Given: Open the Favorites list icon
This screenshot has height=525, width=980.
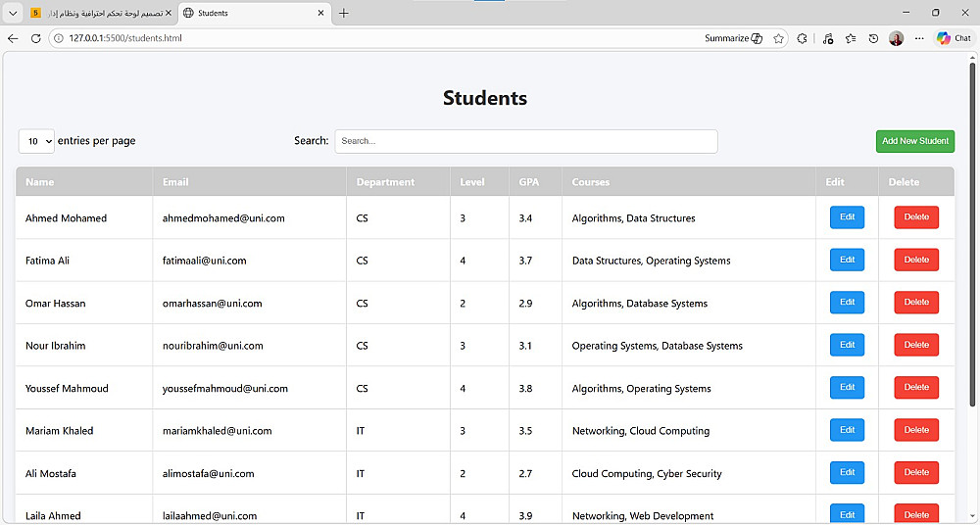Looking at the screenshot, I should (x=851, y=38).
